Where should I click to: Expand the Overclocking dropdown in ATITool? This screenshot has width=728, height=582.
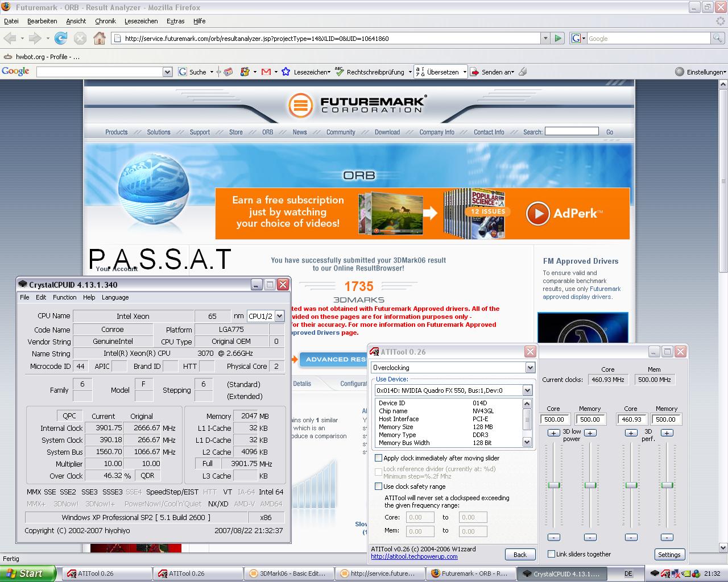530,368
